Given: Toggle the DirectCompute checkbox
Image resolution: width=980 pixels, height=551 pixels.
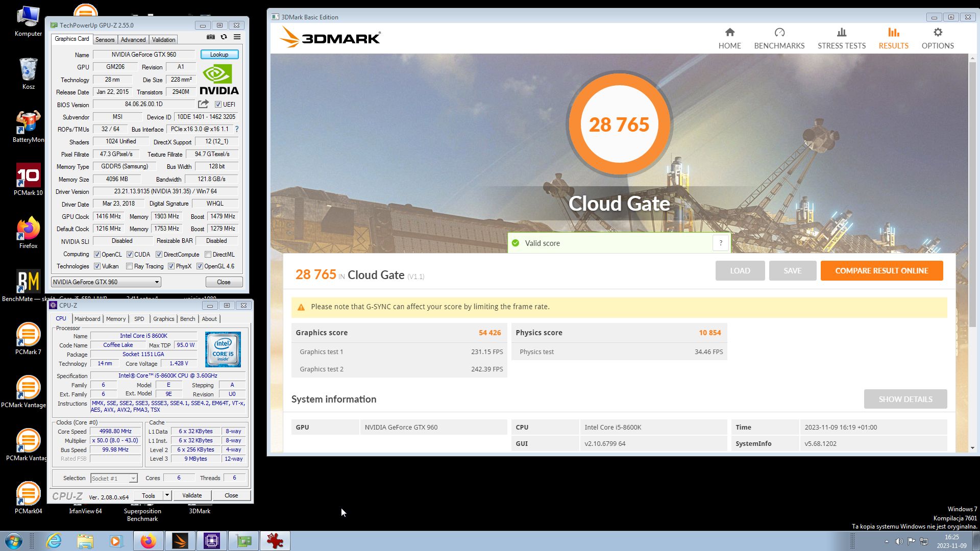Looking at the screenshot, I should tap(159, 255).
